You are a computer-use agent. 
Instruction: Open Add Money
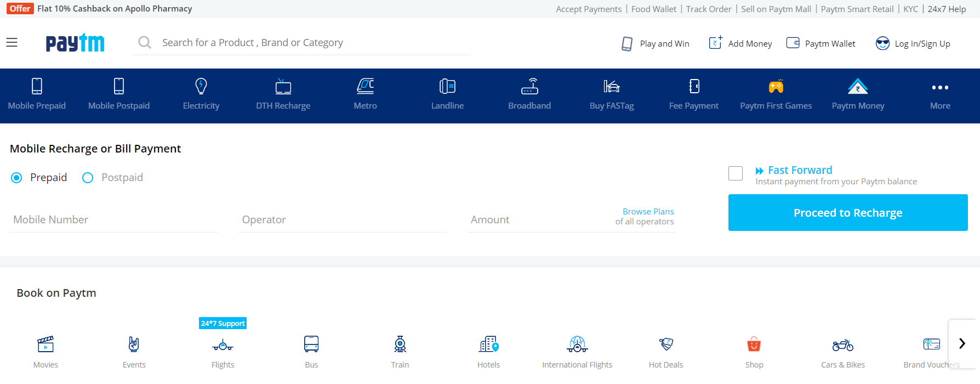click(740, 43)
